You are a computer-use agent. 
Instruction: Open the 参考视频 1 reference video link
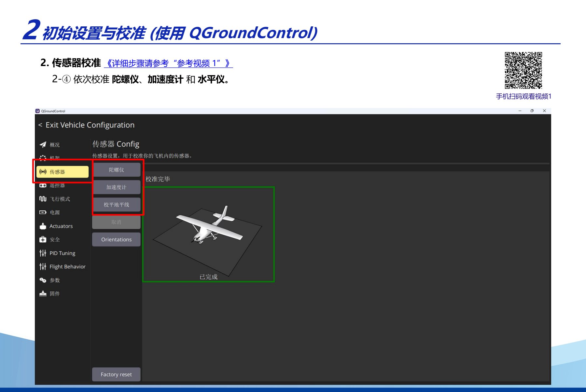(x=168, y=63)
